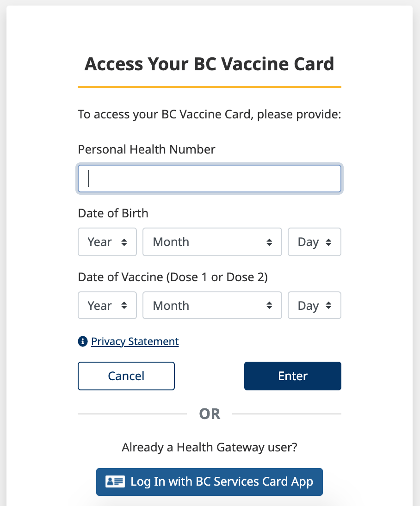Open the Date of Birth Year dropdown
This screenshot has height=506, width=420.
pyautogui.click(x=107, y=242)
